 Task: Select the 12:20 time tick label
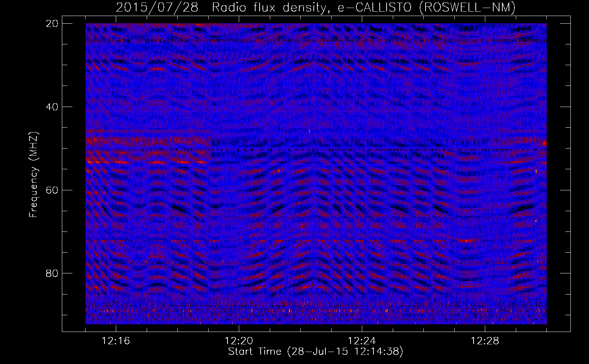coord(239,341)
